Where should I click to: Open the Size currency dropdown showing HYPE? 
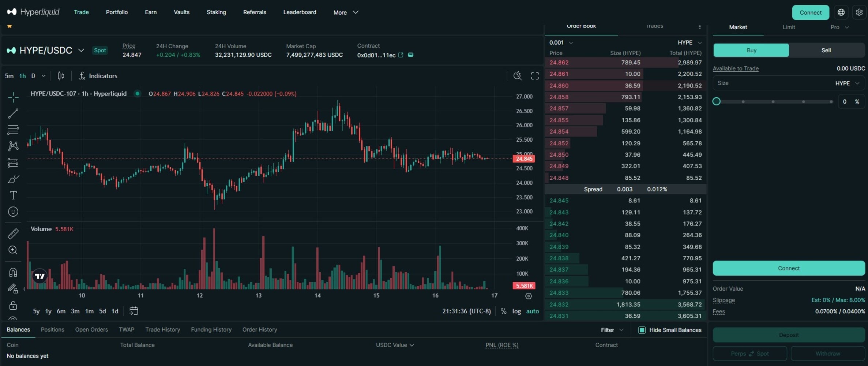tap(847, 83)
